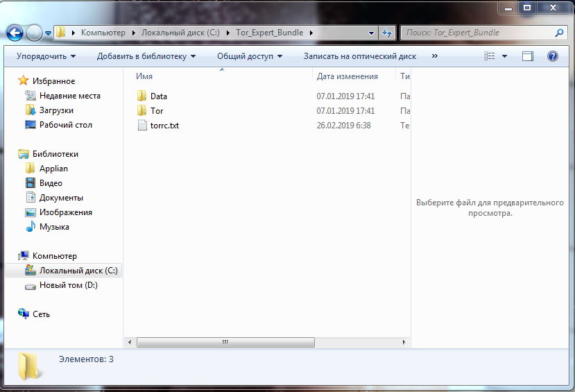Screen dimensions: 575x392
Task: Expand arrow after Tor_Expert_Bundle in path
Action: (x=311, y=33)
